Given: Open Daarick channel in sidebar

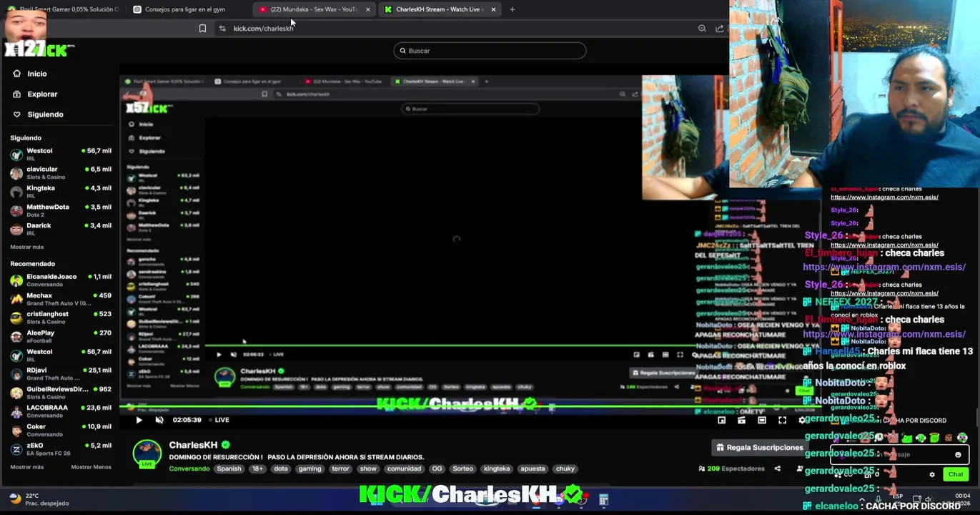Looking at the screenshot, I should pyautogui.click(x=61, y=229).
